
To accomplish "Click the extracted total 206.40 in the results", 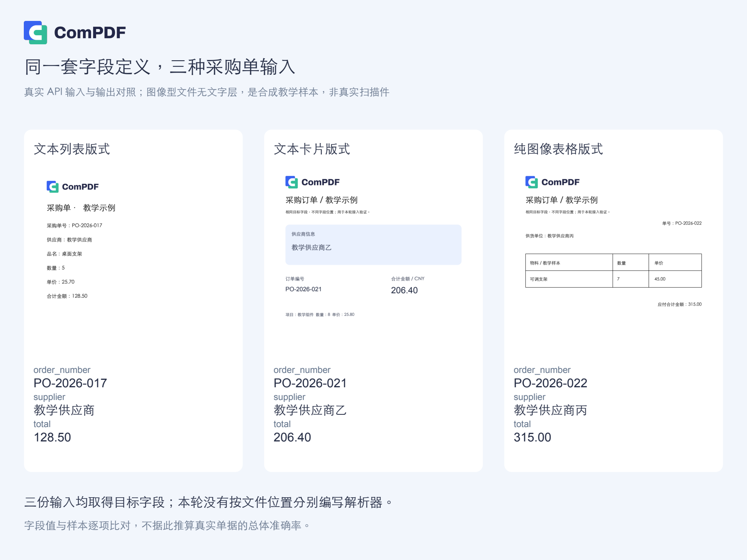I will point(292,437).
